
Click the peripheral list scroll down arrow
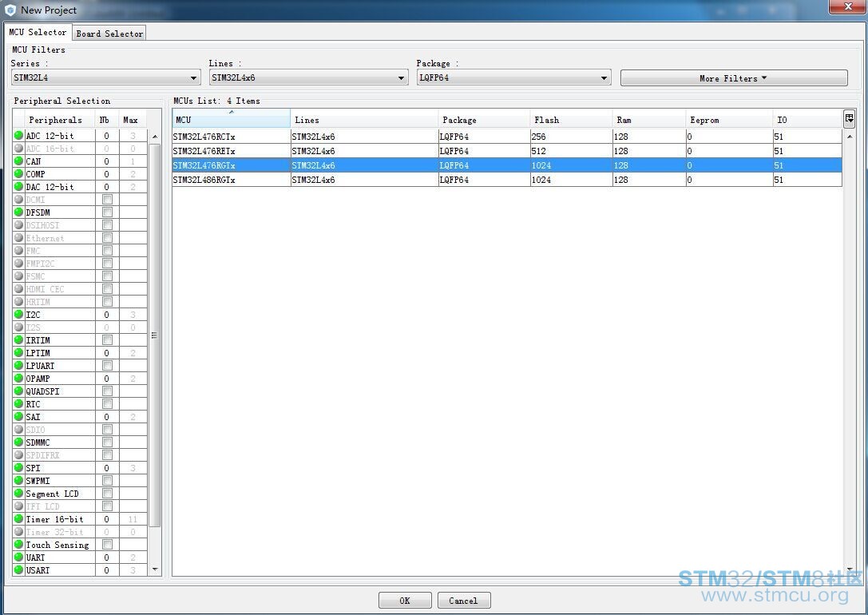tap(154, 569)
